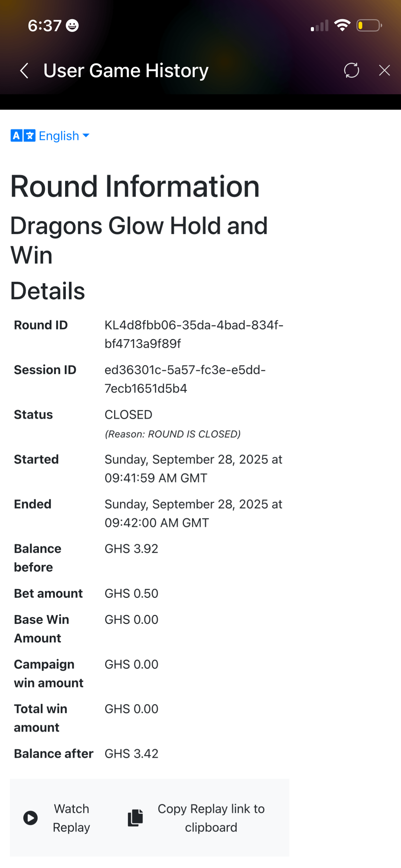Tap the 6:37 clock in status bar

click(x=45, y=26)
